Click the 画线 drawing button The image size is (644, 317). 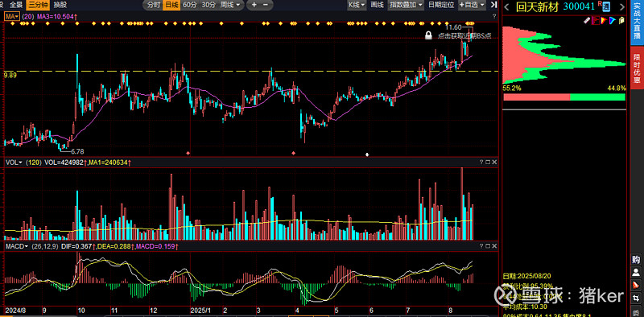(x=377, y=5)
